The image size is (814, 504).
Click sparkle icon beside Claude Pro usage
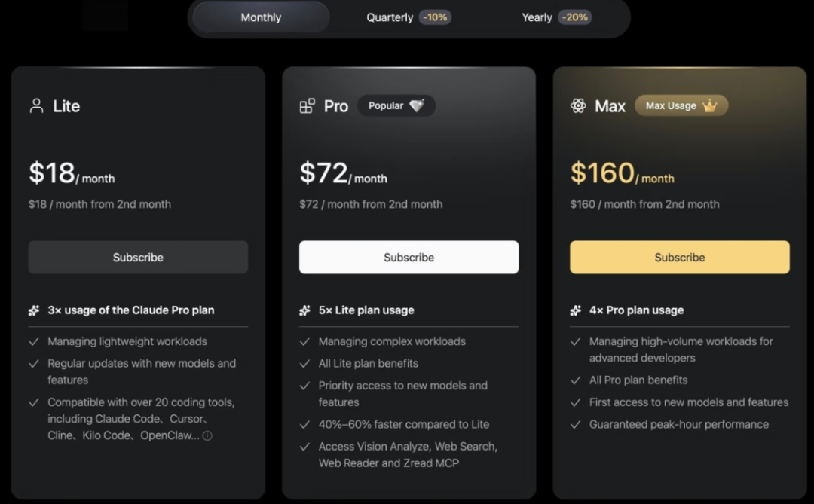point(34,310)
